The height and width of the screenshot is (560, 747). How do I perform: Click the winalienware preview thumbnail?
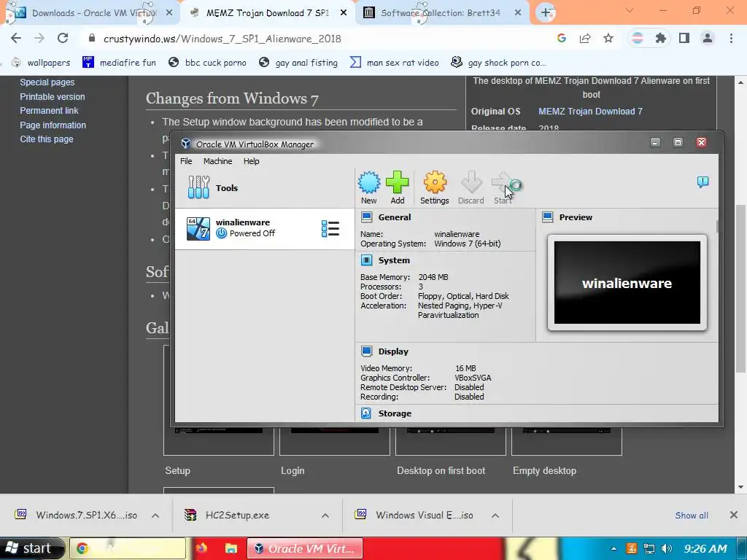627,282
